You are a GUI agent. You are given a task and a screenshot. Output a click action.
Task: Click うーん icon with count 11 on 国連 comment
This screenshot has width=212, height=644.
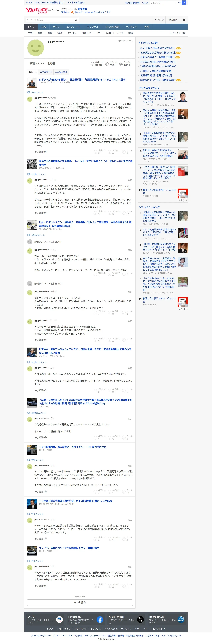pos(124,213)
